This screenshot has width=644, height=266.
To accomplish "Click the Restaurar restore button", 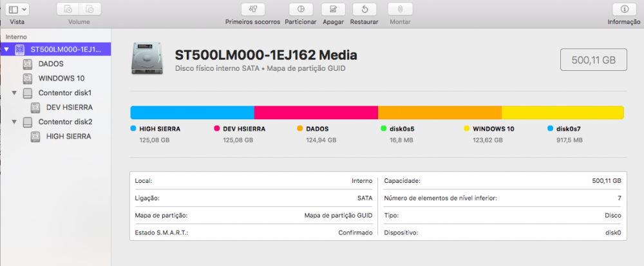I will coord(365,9).
